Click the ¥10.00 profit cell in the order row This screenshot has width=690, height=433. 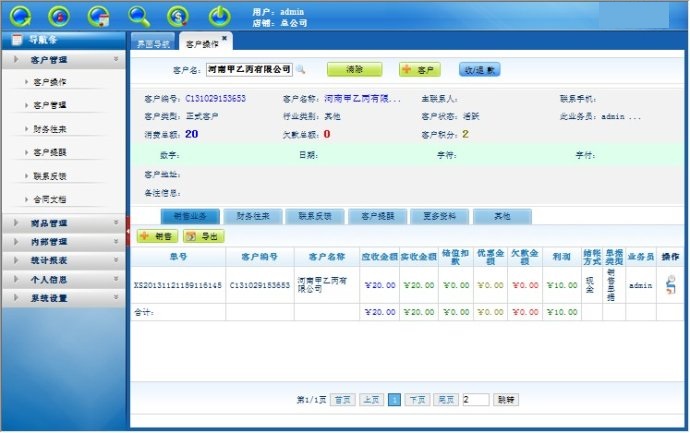(562, 285)
